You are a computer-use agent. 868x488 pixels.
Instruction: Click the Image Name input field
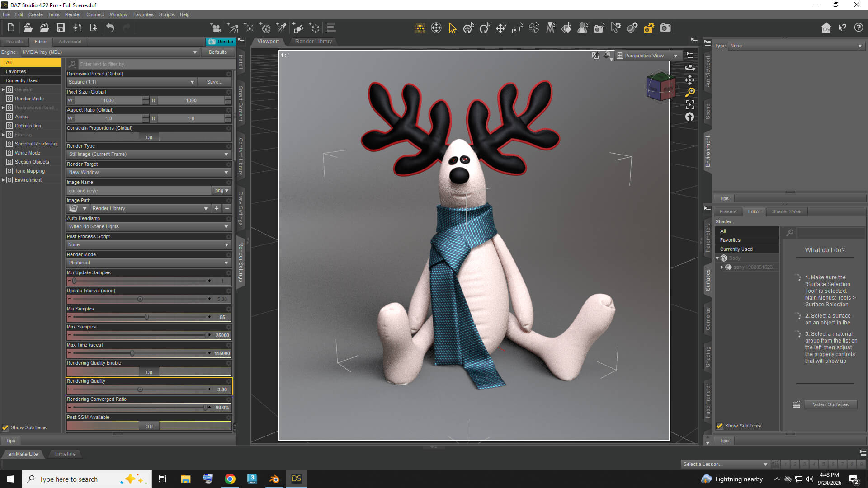coord(139,191)
